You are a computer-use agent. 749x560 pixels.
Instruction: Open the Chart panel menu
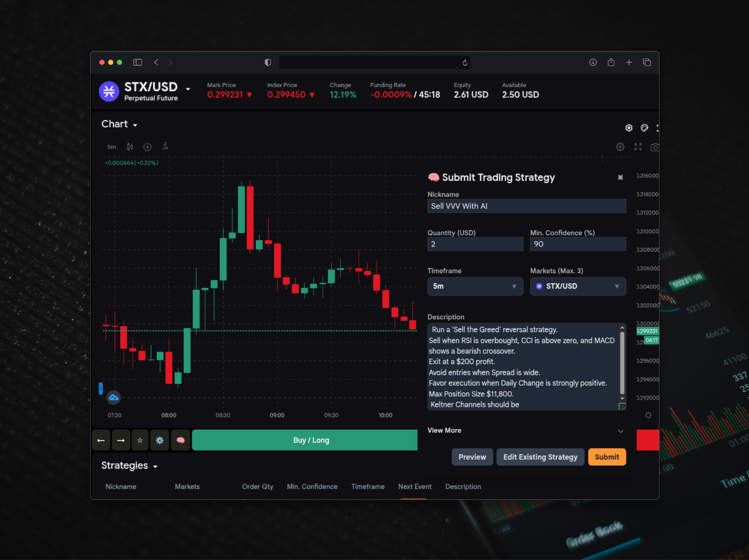[120, 124]
